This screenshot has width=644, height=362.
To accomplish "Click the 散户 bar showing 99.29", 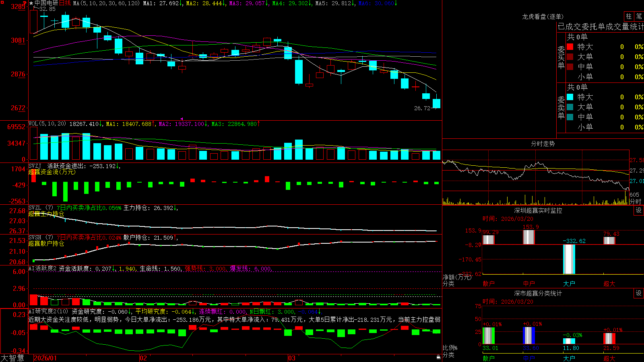I will click(488, 240).
